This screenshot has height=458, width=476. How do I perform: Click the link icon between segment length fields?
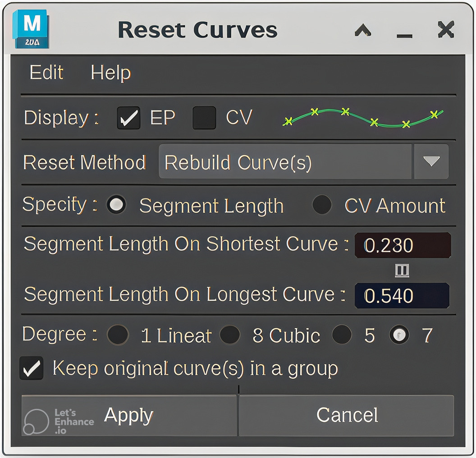(x=402, y=270)
